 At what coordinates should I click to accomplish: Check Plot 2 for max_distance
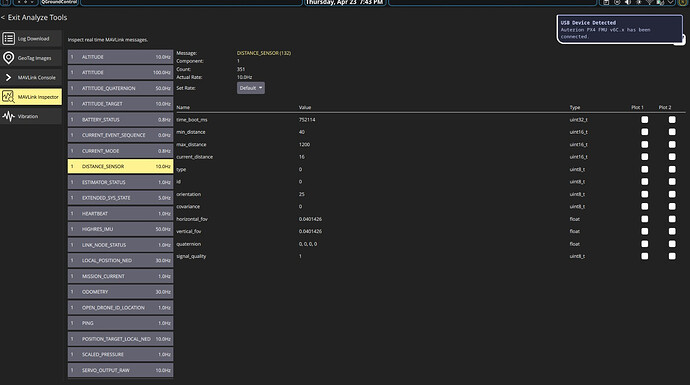click(672, 144)
